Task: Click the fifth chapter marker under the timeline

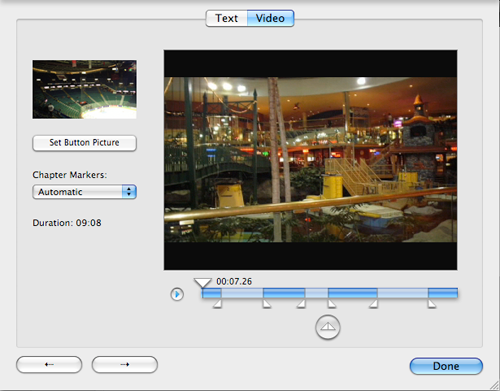Action: point(373,304)
